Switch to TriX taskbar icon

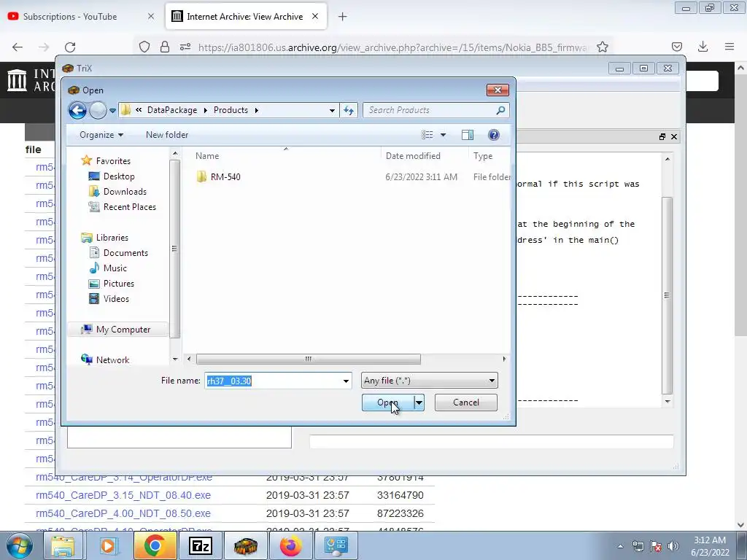[245, 545]
